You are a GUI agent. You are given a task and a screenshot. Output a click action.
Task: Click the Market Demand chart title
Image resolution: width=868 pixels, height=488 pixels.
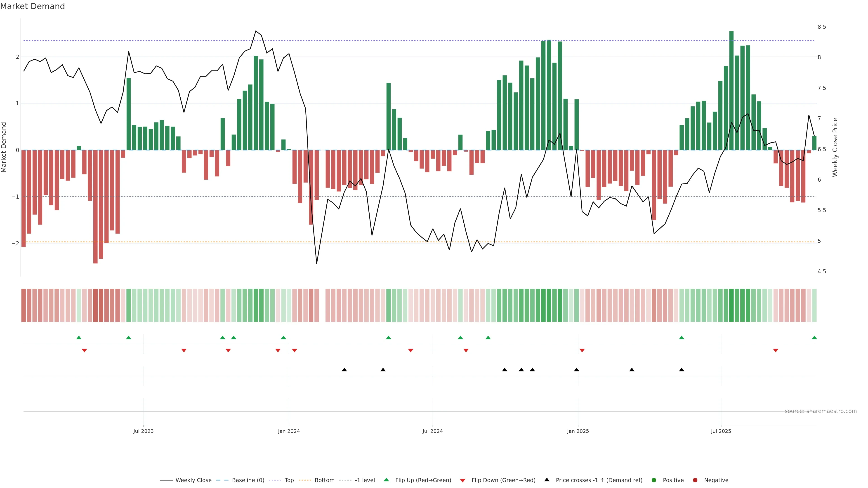pos(32,6)
